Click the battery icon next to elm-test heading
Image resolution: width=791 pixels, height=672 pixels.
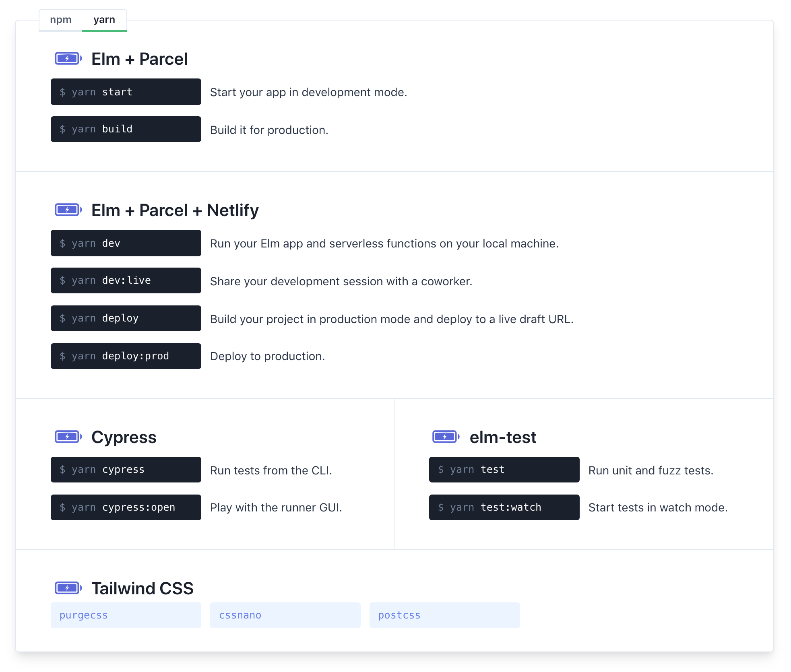point(445,436)
